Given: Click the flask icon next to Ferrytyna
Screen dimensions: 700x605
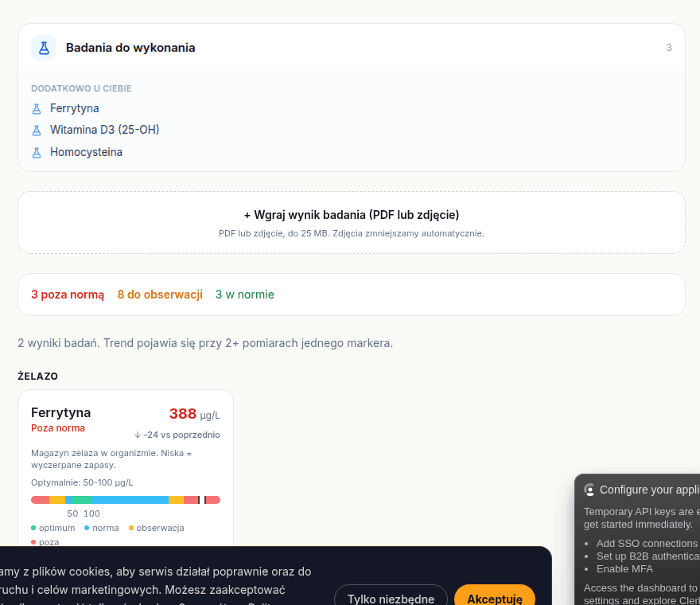Looking at the screenshot, I should [37, 108].
